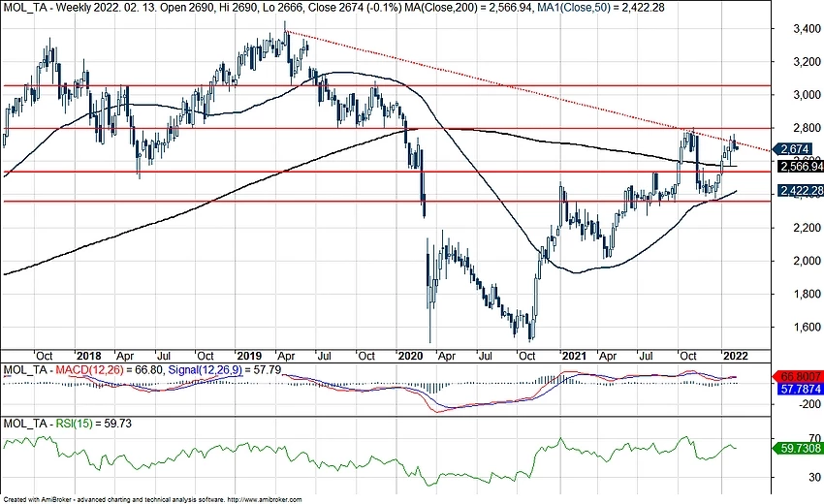Click the 2,000 price axis label

(807, 261)
